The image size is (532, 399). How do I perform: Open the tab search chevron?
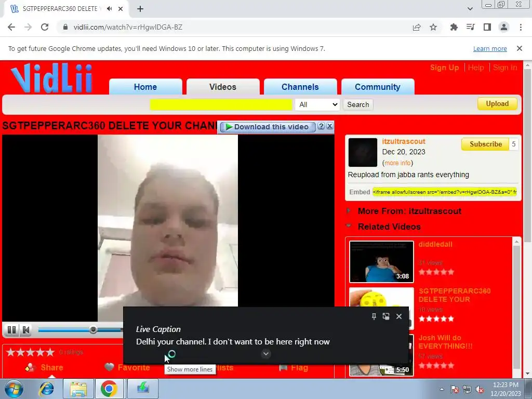point(470,9)
